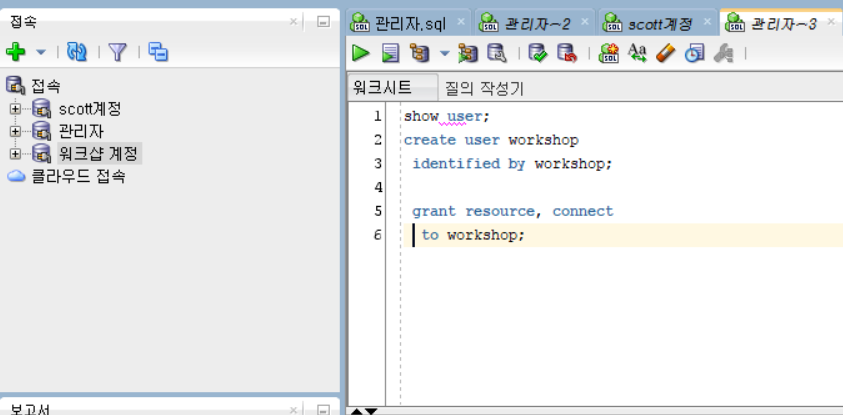Toggle upper/lower case with Aa icon
Viewport: 843px width, 415px height.
click(638, 53)
